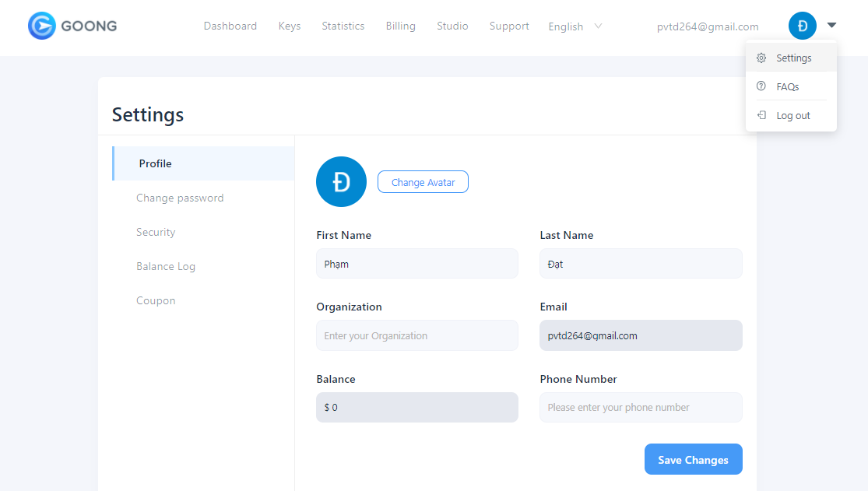
Task: Go to the Keys page
Action: [290, 26]
